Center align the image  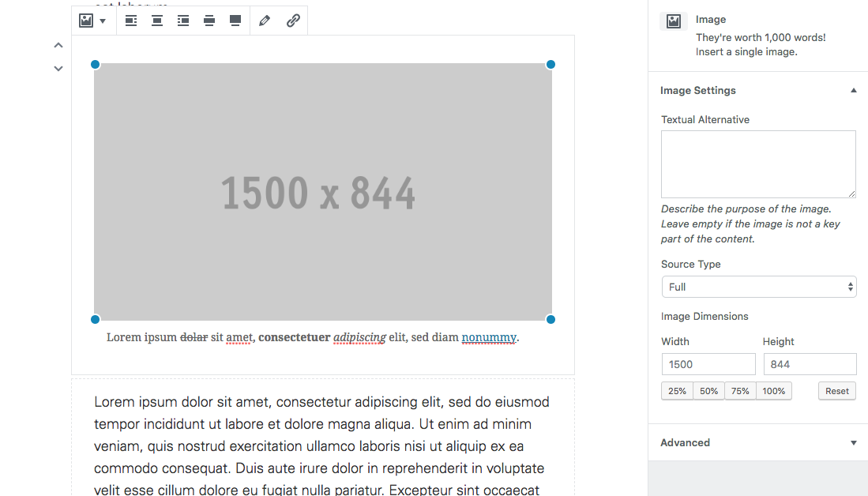tap(156, 21)
